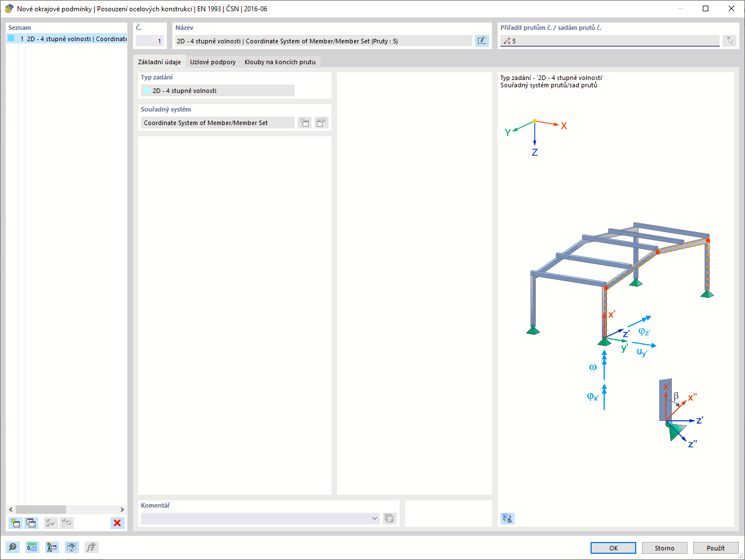Click the Storno button

tap(664, 548)
